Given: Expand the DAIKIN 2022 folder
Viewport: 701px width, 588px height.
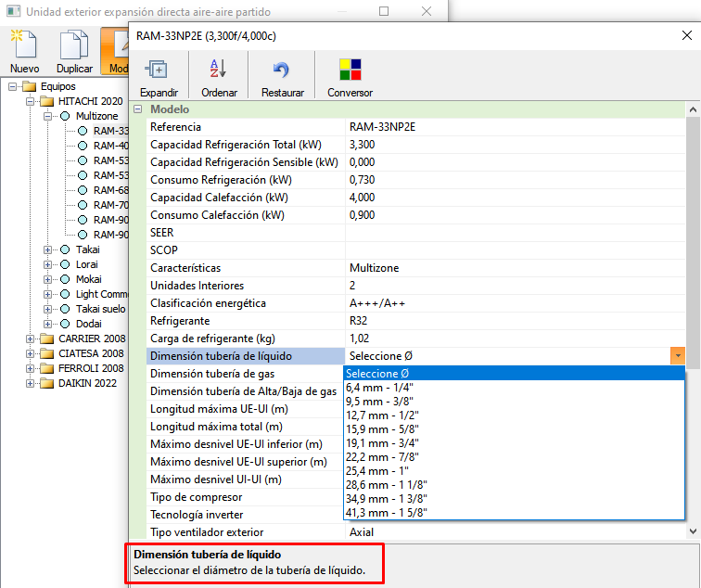Looking at the screenshot, I should (x=30, y=383).
